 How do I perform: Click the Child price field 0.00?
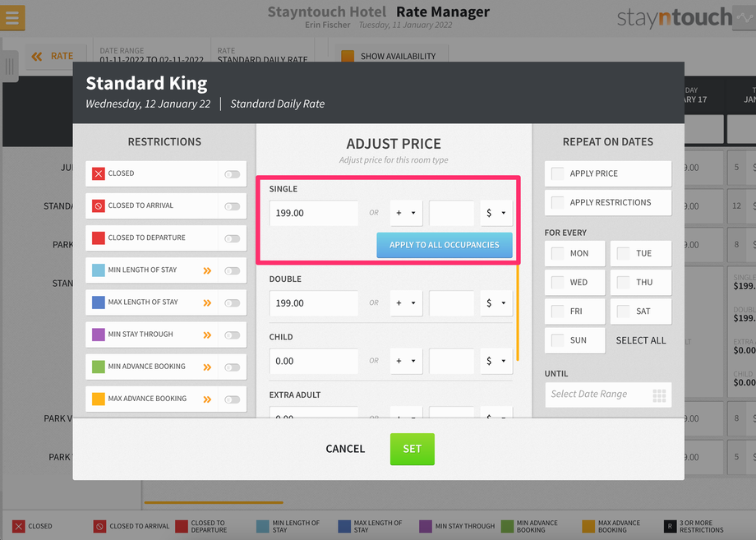(313, 361)
